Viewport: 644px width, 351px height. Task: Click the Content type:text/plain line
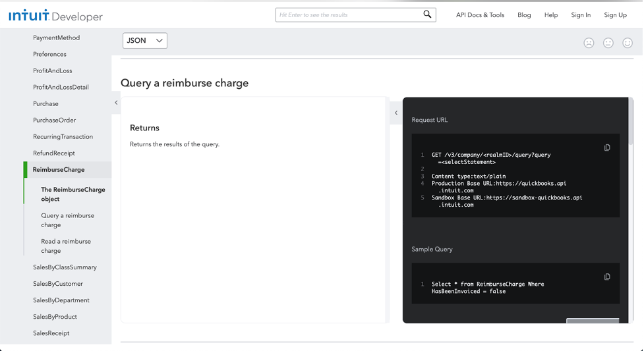click(468, 176)
